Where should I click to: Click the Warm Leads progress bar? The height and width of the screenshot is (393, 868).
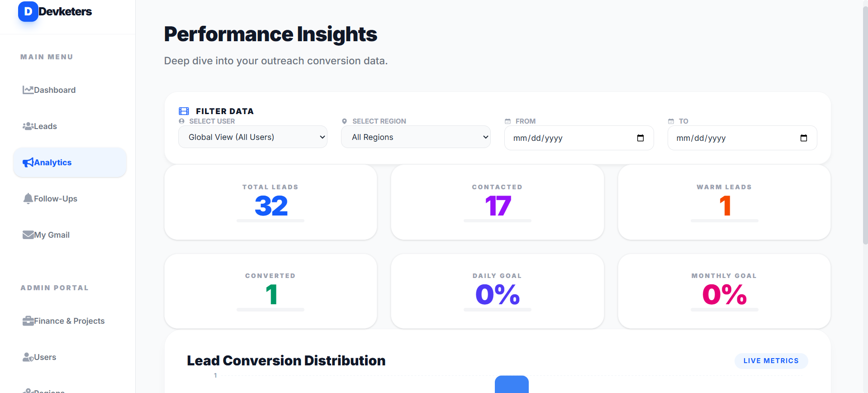pos(725,221)
